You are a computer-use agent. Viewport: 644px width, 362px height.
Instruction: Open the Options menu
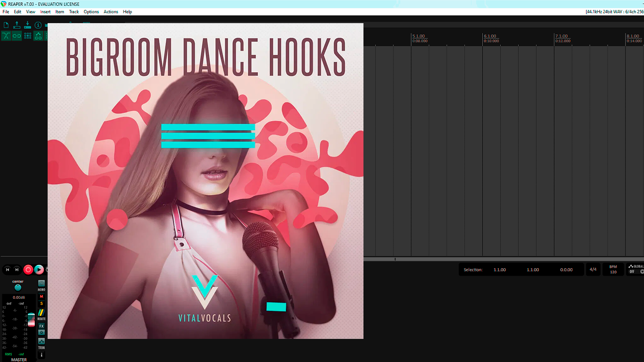[91, 12]
